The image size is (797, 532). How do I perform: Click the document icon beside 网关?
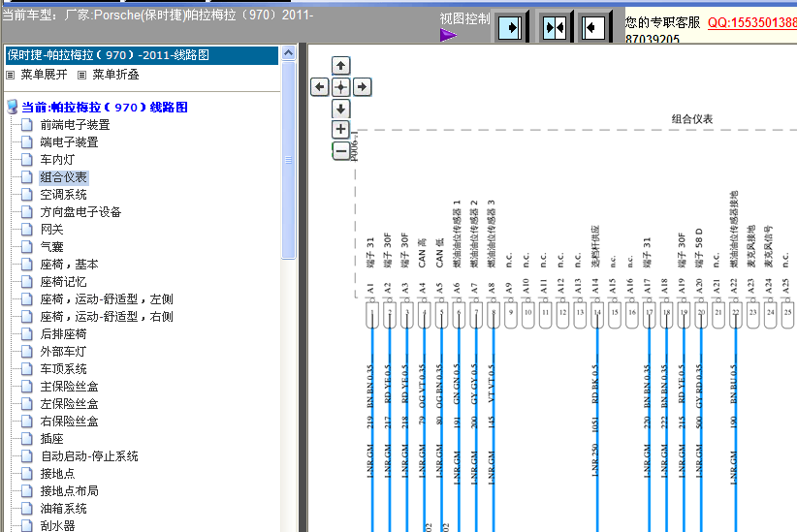pyautogui.click(x=27, y=230)
